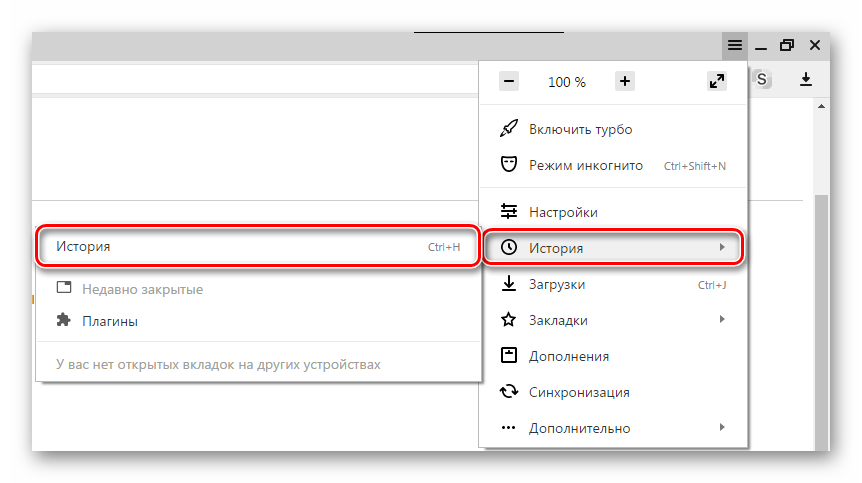Open "Дополнения" menu item

click(613, 356)
